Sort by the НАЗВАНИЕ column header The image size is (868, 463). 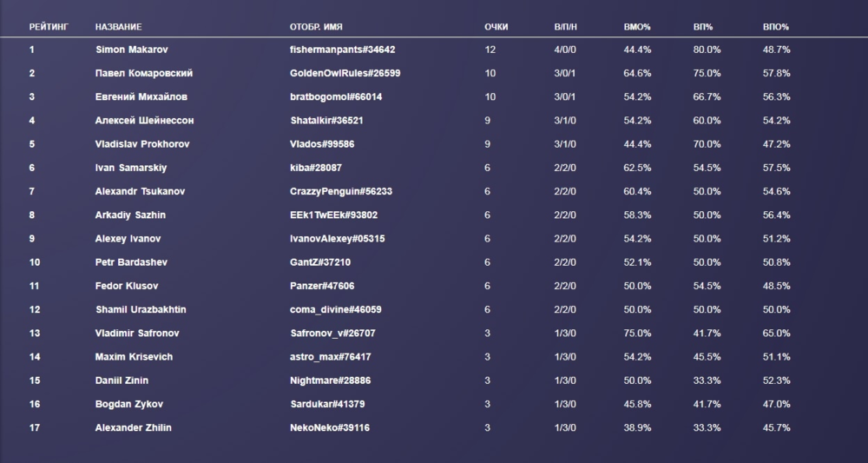[x=118, y=27]
